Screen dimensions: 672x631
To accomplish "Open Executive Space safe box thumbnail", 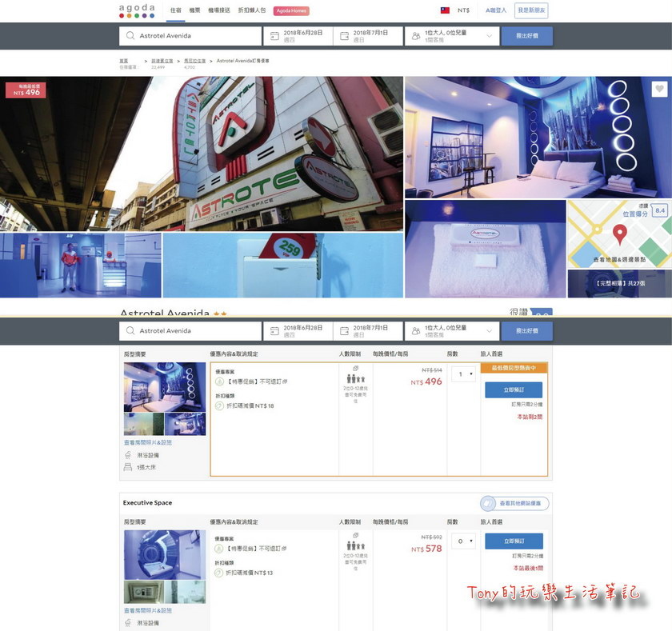I will (143, 592).
